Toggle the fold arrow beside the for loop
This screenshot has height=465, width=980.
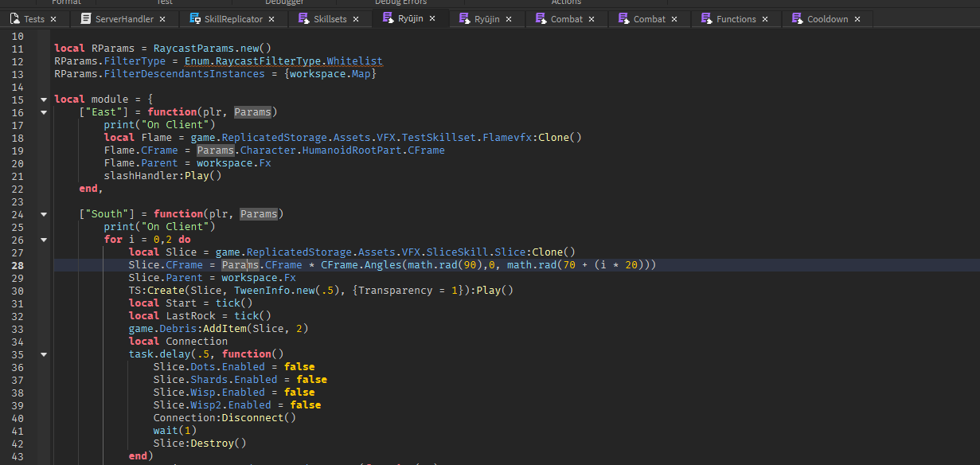[x=43, y=239]
